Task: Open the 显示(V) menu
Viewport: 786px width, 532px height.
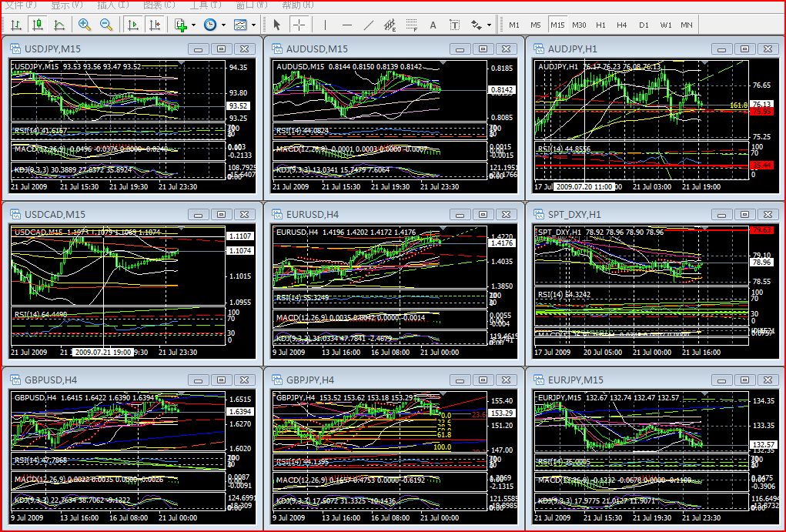Action: point(67,5)
